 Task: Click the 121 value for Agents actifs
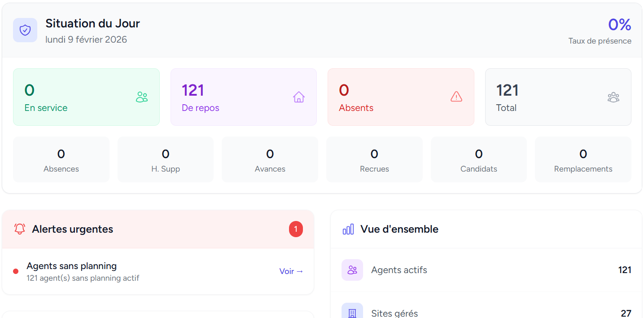[625, 270]
